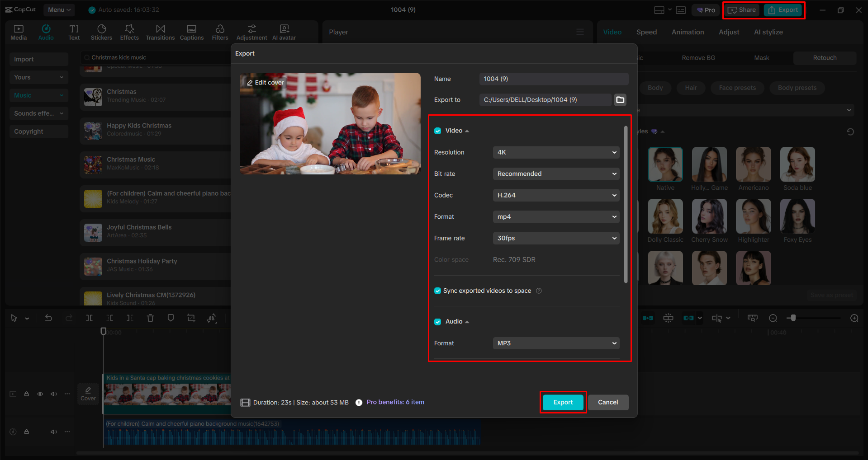Image resolution: width=868 pixels, height=460 pixels.
Task: Open the AI avatar panel
Action: click(x=284, y=32)
